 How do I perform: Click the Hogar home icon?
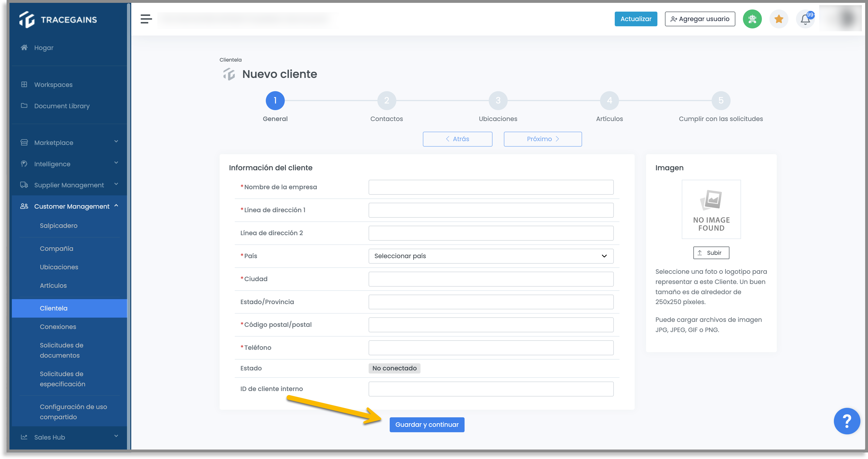(x=24, y=47)
